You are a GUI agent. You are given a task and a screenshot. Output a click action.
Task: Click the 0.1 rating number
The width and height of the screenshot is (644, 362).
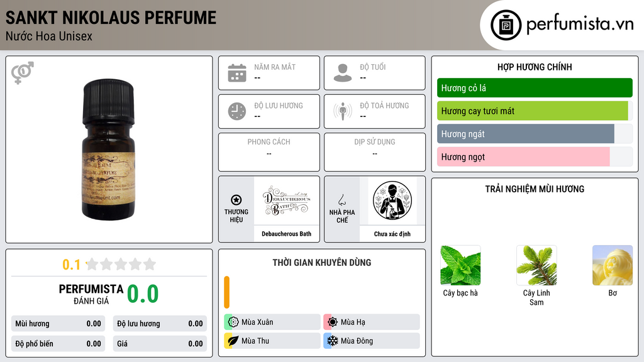tap(71, 265)
